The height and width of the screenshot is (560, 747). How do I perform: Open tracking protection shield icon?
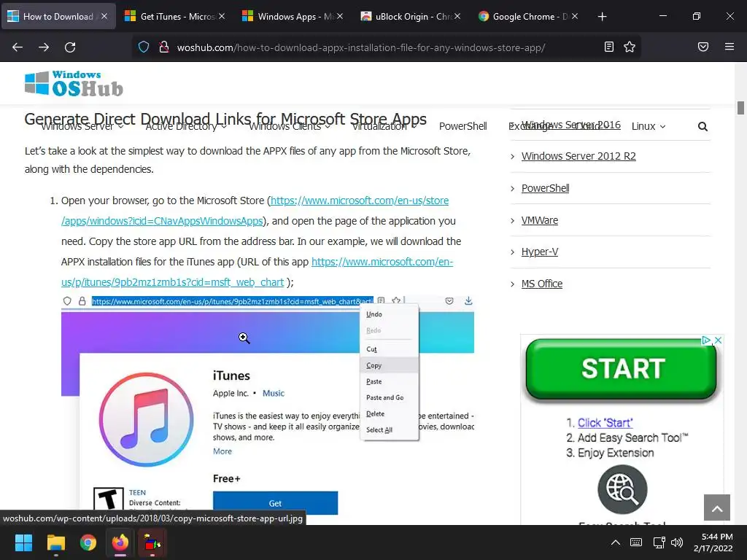coord(144,47)
